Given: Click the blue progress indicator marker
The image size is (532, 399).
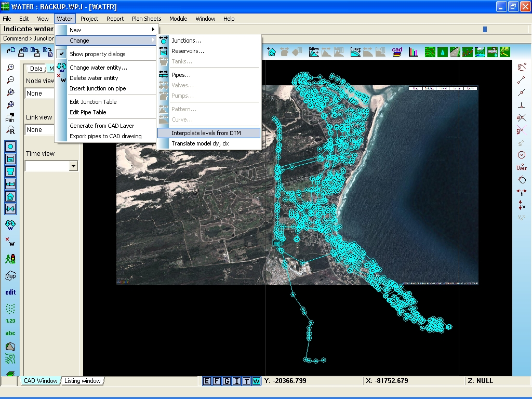Looking at the screenshot, I should click(485, 30).
